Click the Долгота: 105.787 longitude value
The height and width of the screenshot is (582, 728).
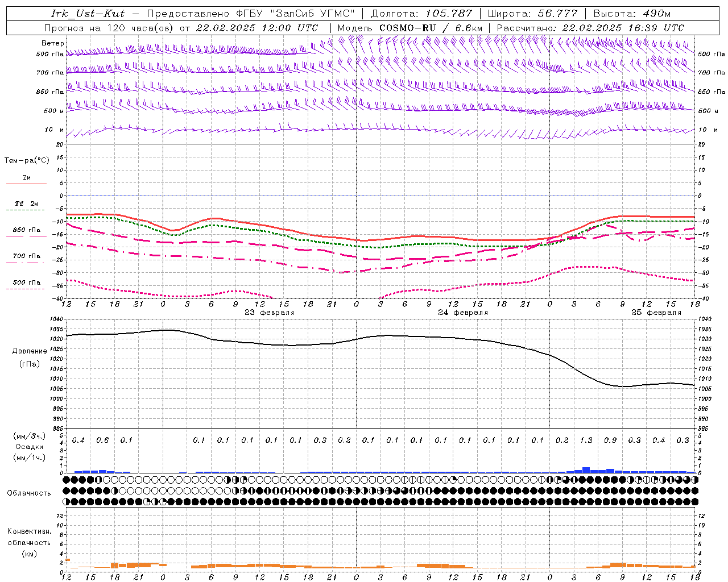pos(421,14)
